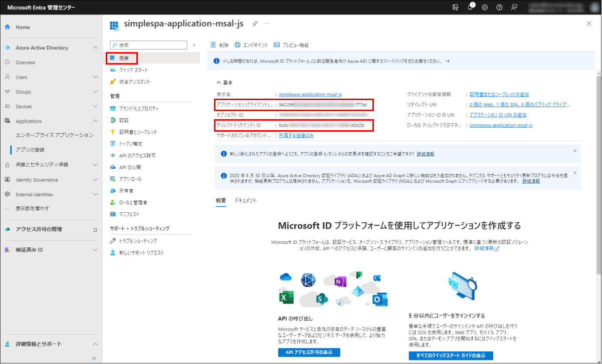This screenshot has height=364, width=602.
Task: Click 表示数を増やす in sidebar
Action: (32, 208)
